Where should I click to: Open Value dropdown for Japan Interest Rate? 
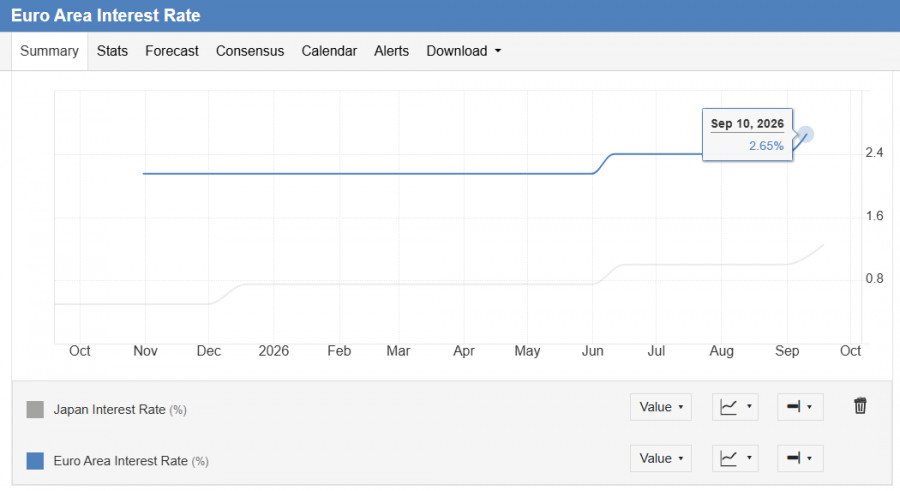pyautogui.click(x=661, y=407)
